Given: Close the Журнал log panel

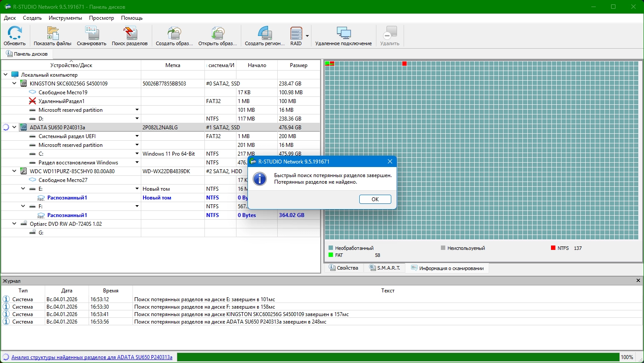Looking at the screenshot, I should click(x=638, y=281).
